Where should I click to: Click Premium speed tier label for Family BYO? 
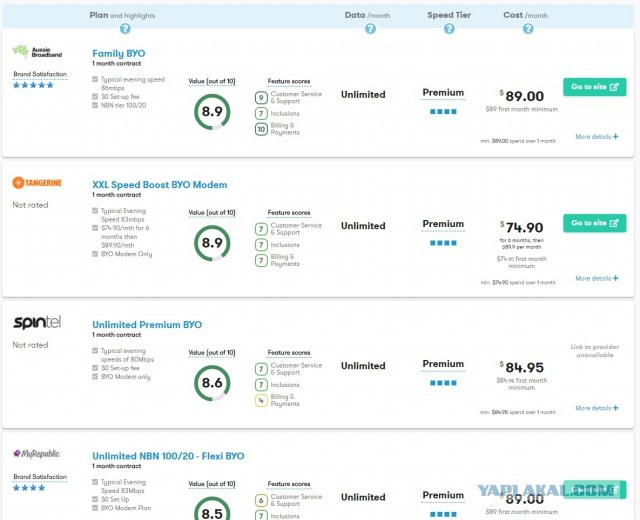coord(443,93)
